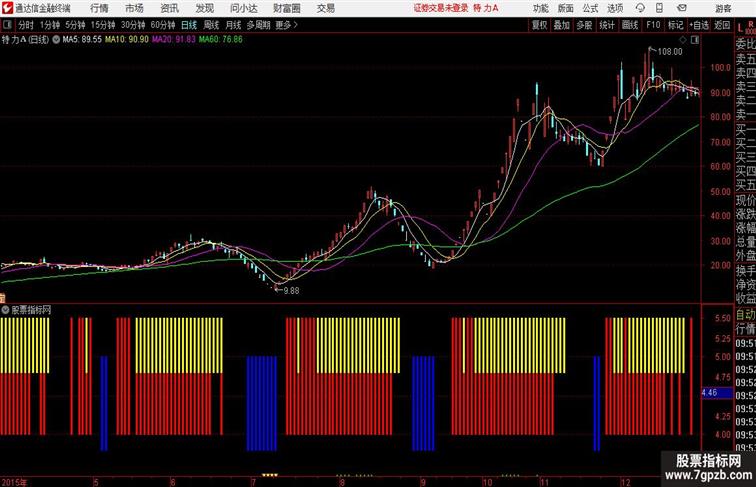Expand the 更多 periods dropdown
Image resolution: width=756 pixels, height=487 pixels.
(286, 25)
